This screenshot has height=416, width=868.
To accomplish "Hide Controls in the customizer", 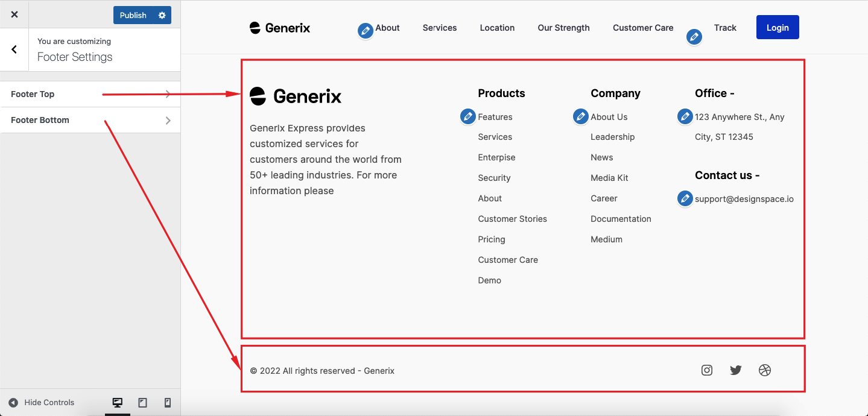I will (x=42, y=403).
